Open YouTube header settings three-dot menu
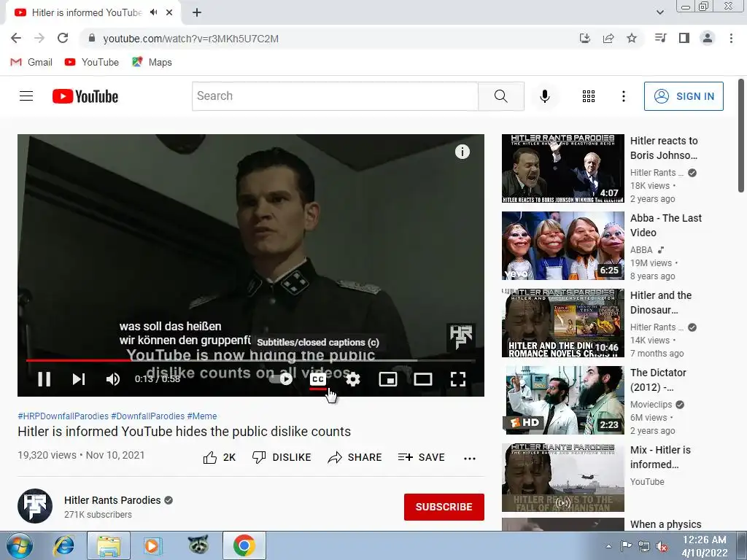 tap(623, 96)
